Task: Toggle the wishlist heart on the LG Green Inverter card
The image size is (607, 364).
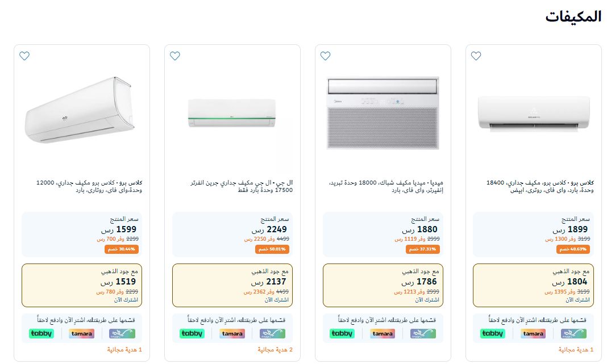Action: (x=174, y=56)
